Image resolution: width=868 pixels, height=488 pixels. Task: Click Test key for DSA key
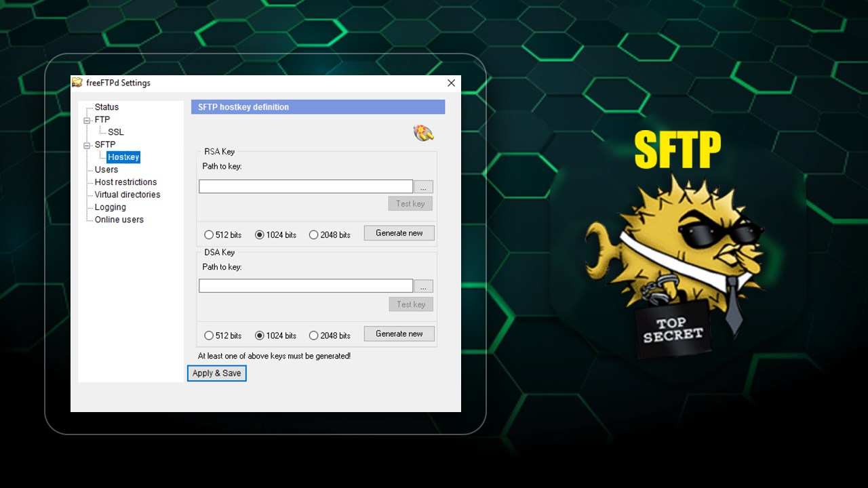coord(410,304)
